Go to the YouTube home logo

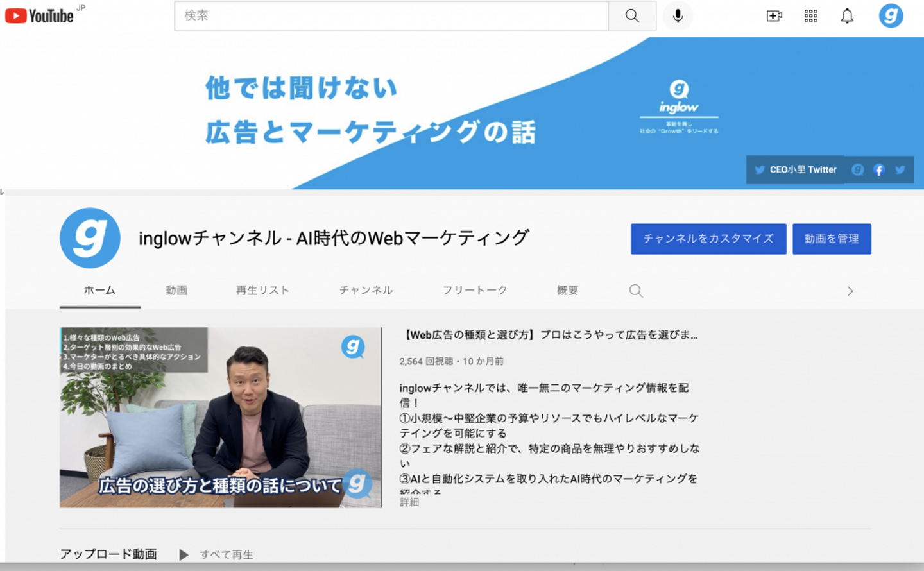click(40, 15)
